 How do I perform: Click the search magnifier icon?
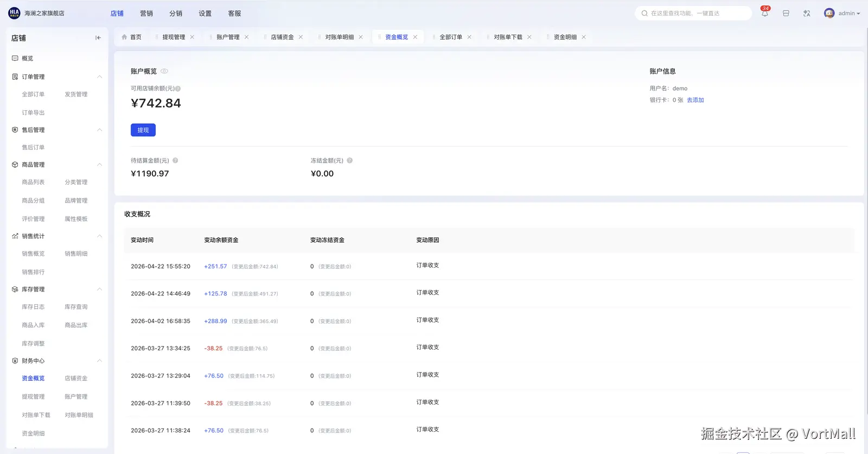(x=644, y=14)
